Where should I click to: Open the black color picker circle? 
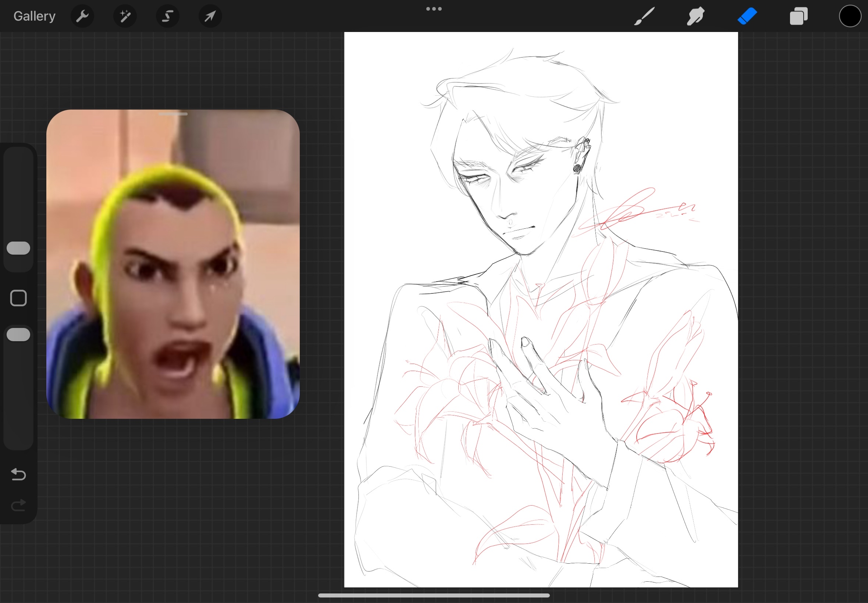(x=850, y=16)
